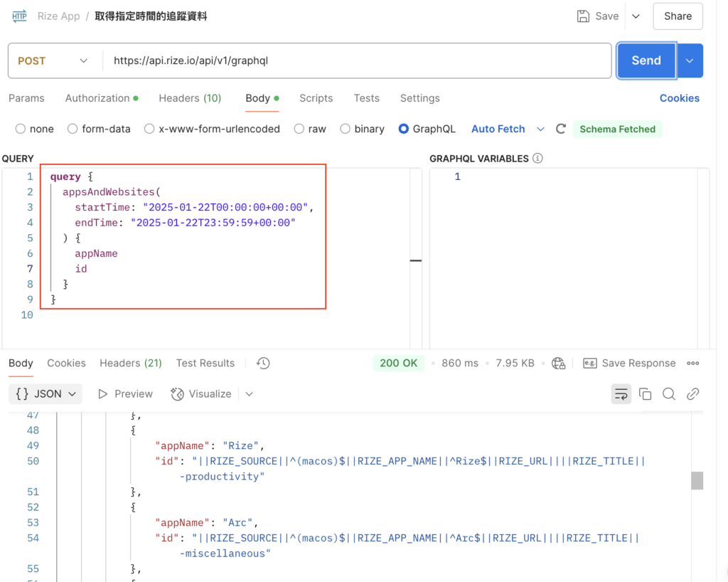Open the Send button dropdown arrow
Image resolution: width=728 pixels, height=582 pixels.
(x=690, y=61)
